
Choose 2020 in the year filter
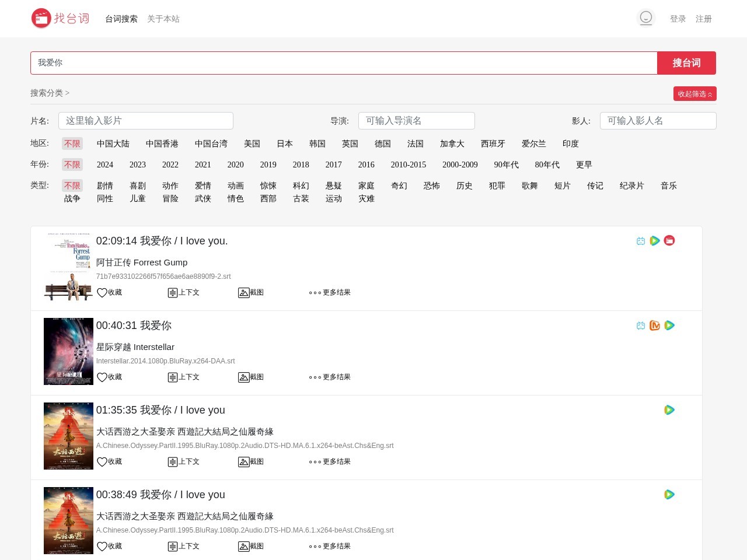tap(235, 165)
